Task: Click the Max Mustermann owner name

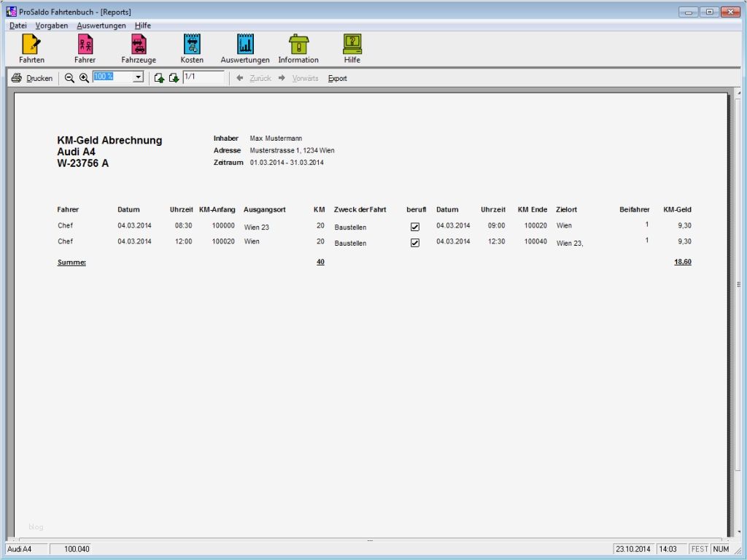Action: click(276, 138)
